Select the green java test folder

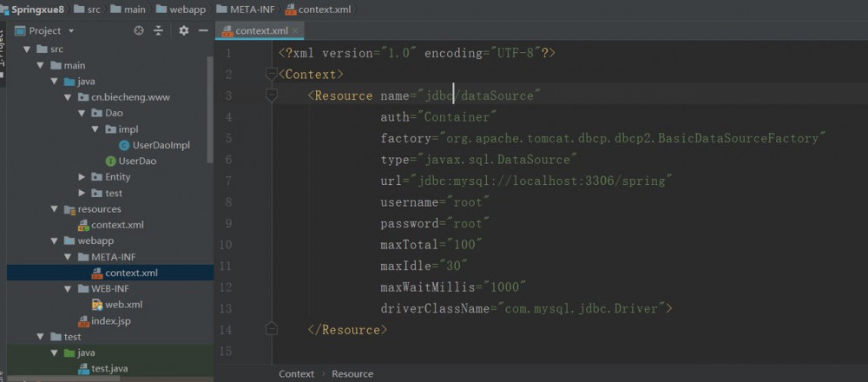pyautogui.click(x=69, y=352)
